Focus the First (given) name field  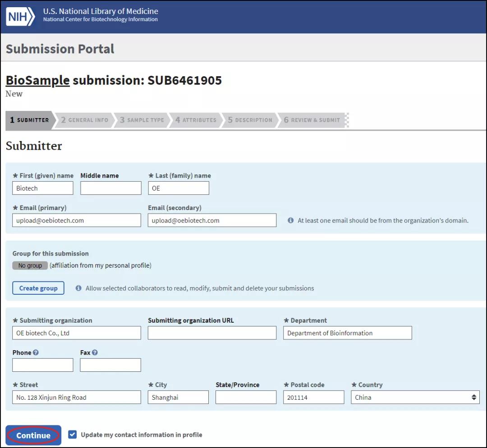(43, 188)
